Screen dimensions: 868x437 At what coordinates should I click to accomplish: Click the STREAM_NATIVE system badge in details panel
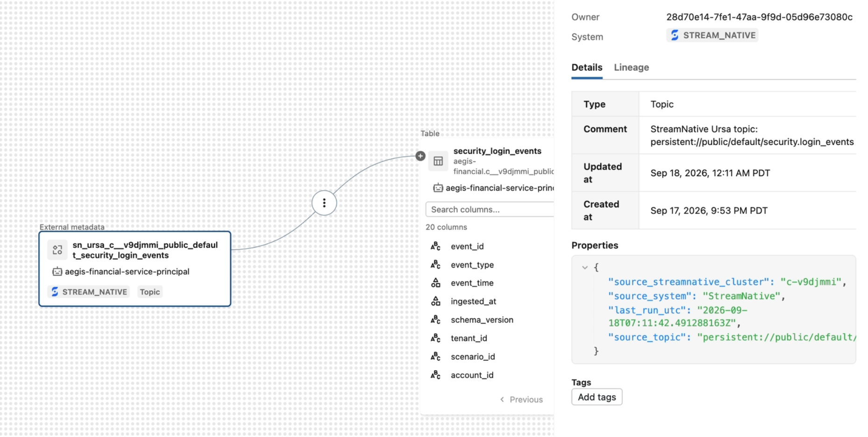[712, 36]
